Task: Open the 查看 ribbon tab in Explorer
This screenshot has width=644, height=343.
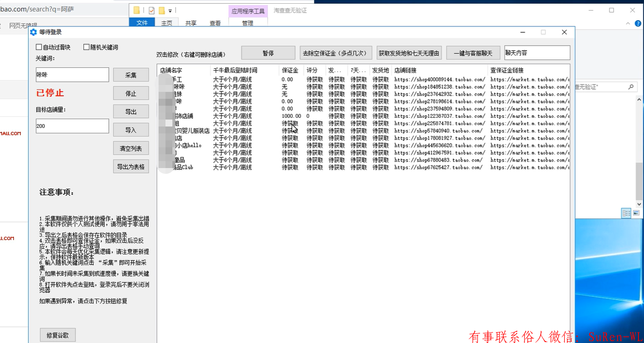Action: (215, 23)
